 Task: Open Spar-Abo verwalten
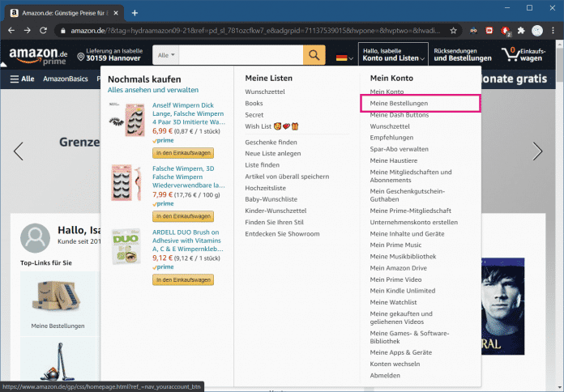pyautogui.click(x=399, y=149)
